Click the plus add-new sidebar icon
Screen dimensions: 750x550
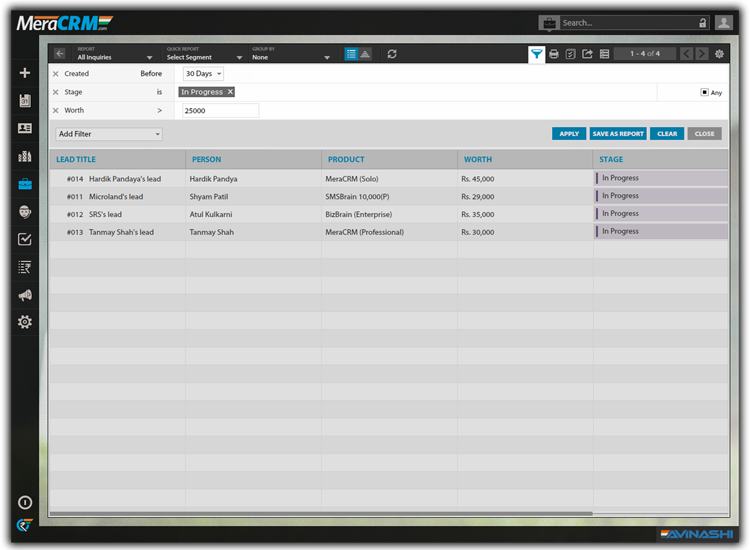point(25,73)
